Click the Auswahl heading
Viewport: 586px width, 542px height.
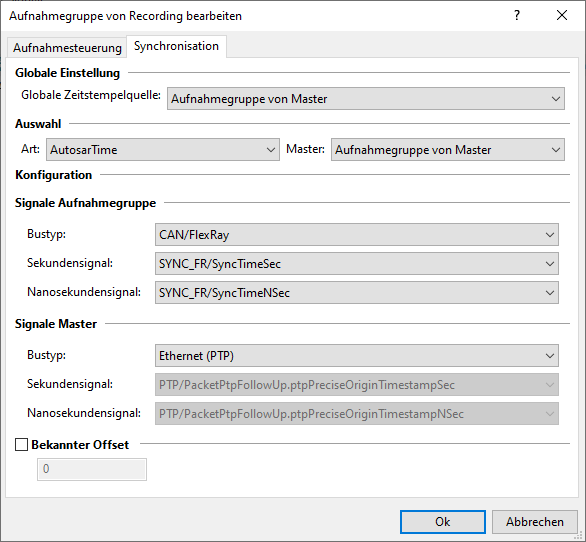pos(38,124)
